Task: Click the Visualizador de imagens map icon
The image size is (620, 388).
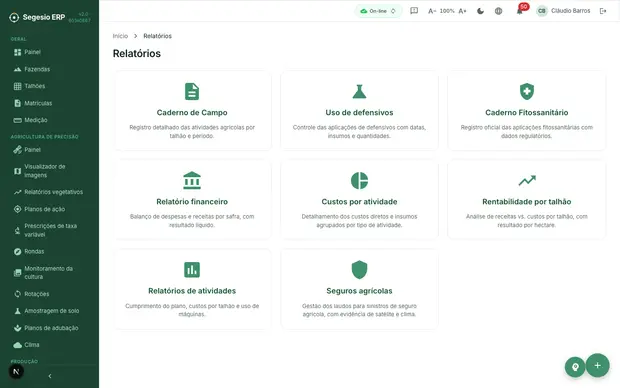Action: [x=17, y=171]
